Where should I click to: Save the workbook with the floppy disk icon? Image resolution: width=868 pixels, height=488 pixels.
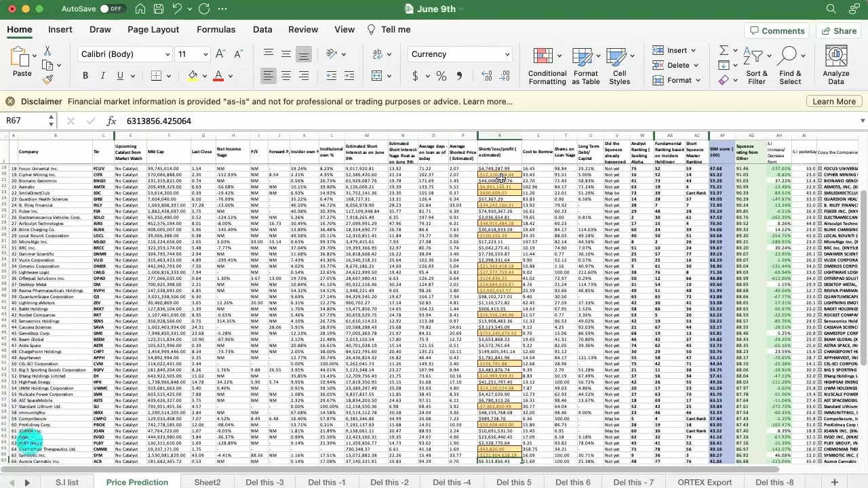tap(158, 9)
